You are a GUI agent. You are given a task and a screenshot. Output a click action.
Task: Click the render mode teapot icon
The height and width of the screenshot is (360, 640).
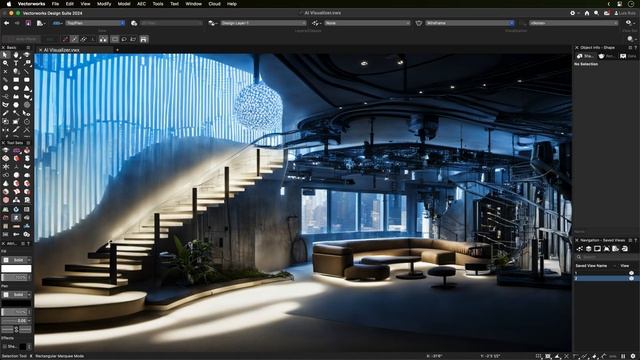pos(418,23)
